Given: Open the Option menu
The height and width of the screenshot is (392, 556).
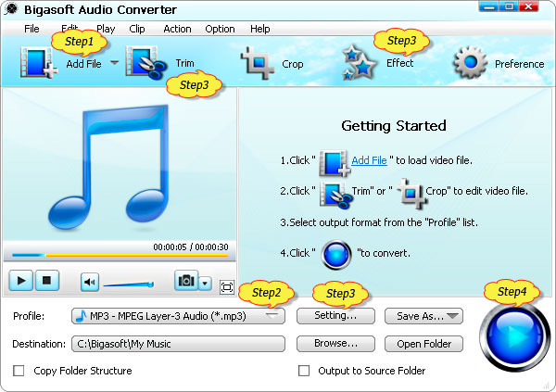Looking at the screenshot, I should pos(220,29).
